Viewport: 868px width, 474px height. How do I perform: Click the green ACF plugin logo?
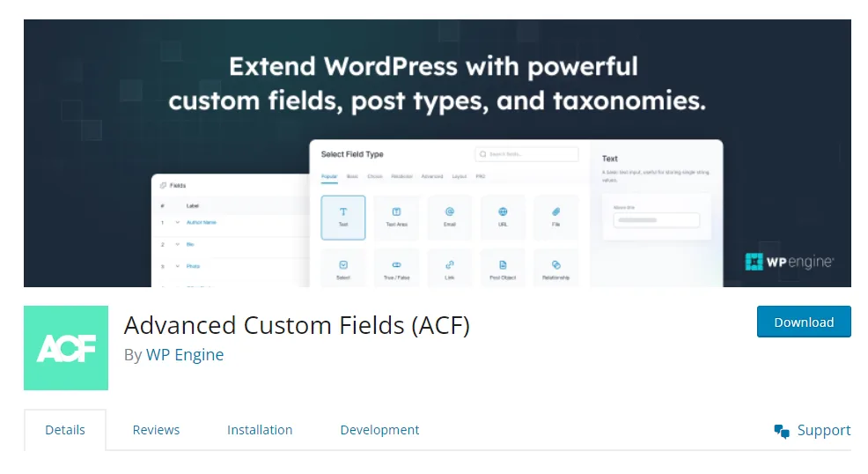(66, 348)
